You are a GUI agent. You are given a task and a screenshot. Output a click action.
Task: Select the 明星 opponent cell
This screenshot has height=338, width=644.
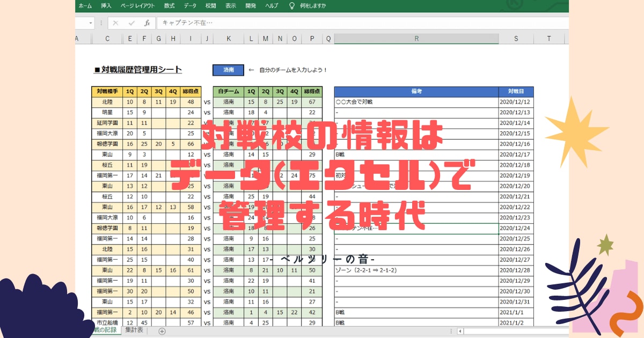(107, 112)
